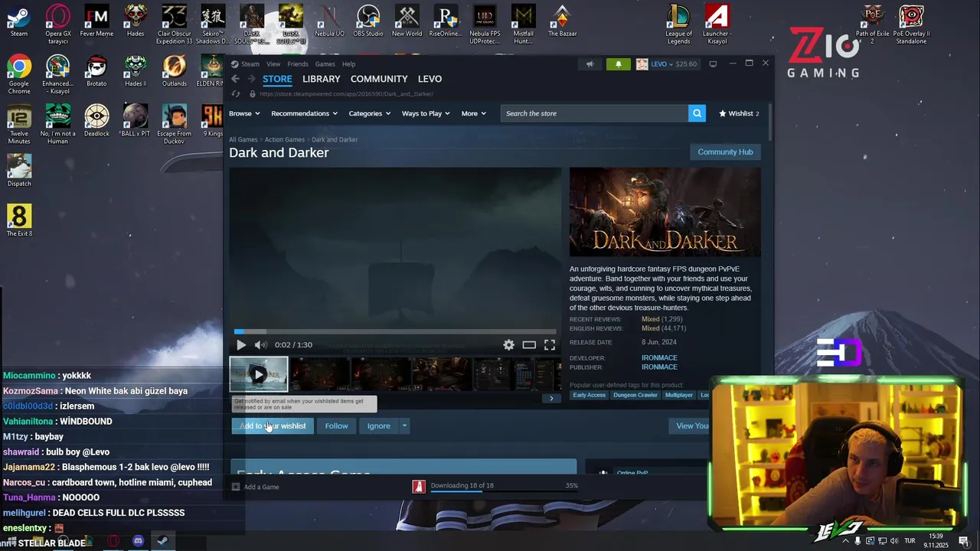Open the Help menu
The width and height of the screenshot is (980, 551).
349,64
